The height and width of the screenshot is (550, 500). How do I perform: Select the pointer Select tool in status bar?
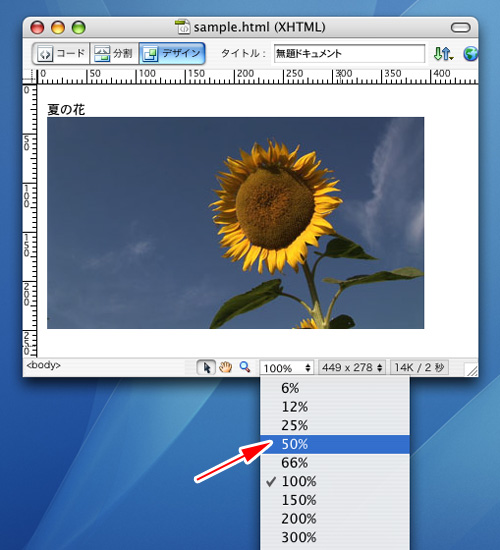[x=206, y=368]
